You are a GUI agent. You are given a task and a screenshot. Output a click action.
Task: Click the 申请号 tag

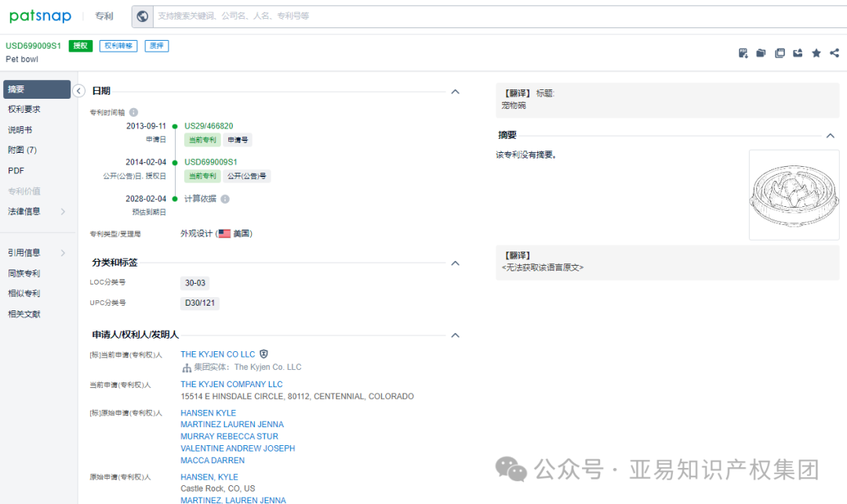click(238, 140)
